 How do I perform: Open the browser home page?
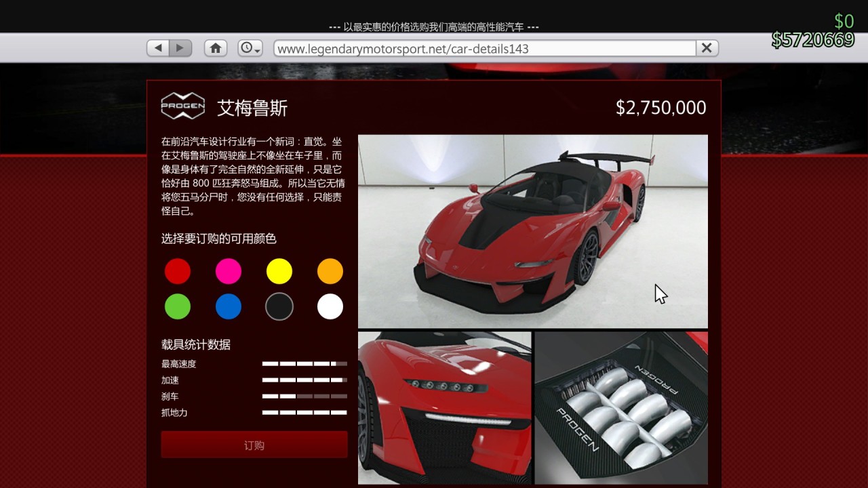click(x=216, y=48)
